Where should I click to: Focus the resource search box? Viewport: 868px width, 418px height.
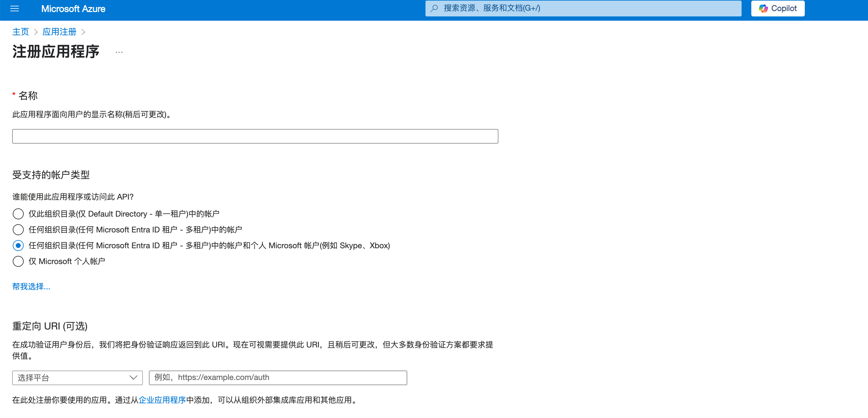[583, 8]
